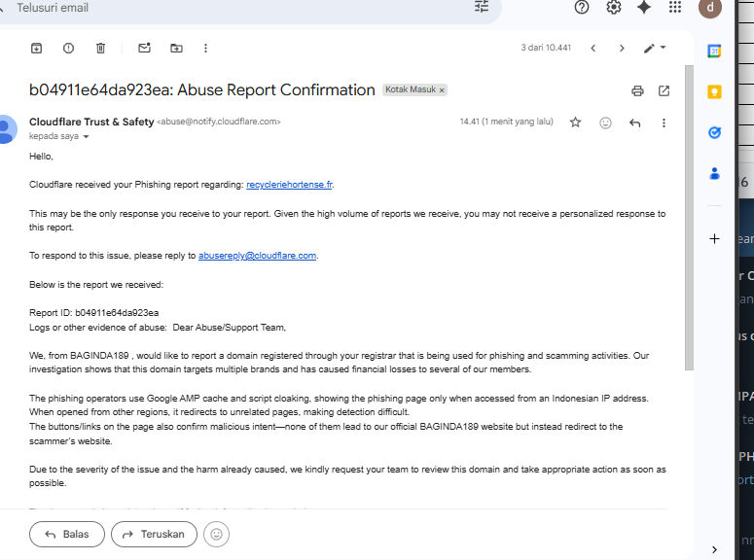Open the account avatar 'd'
754x560 pixels.
click(710, 8)
